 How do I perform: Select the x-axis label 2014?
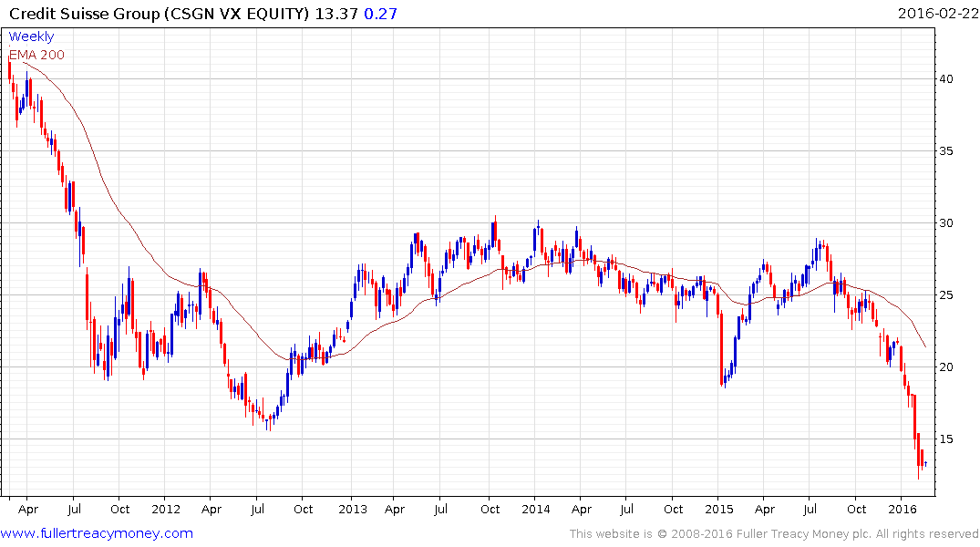pyautogui.click(x=536, y=510)
